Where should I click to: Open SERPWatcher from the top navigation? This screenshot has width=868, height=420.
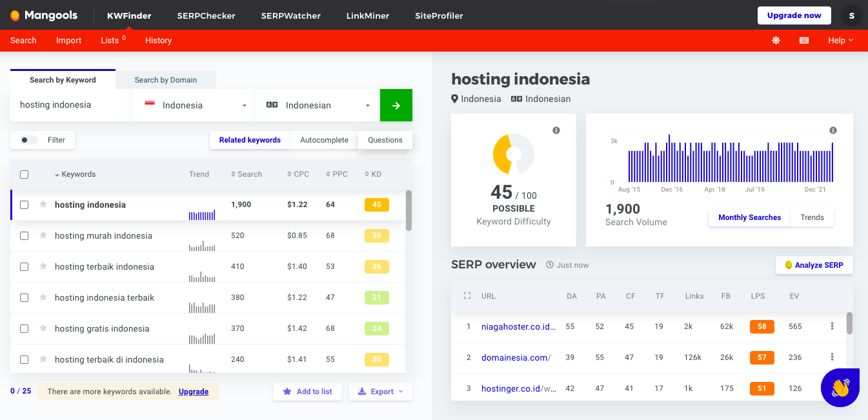click(290, 15)
